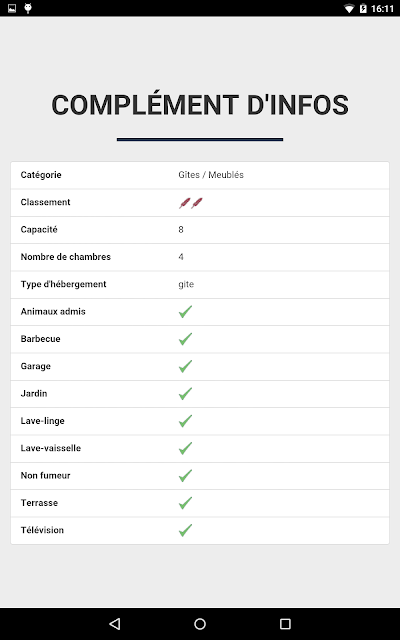Tap the Terrasse green checkmark
Image resolution: width=400 pixels, height=640 pixels.
185,503
